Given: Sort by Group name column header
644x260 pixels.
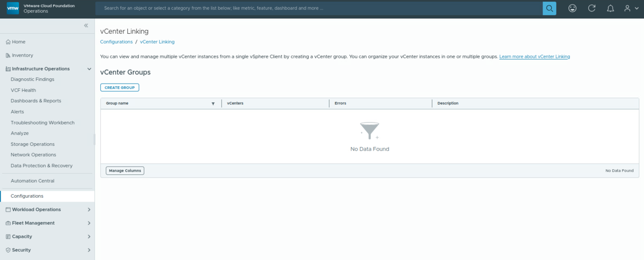Looking at the screenshot, I should coord(117,103).
